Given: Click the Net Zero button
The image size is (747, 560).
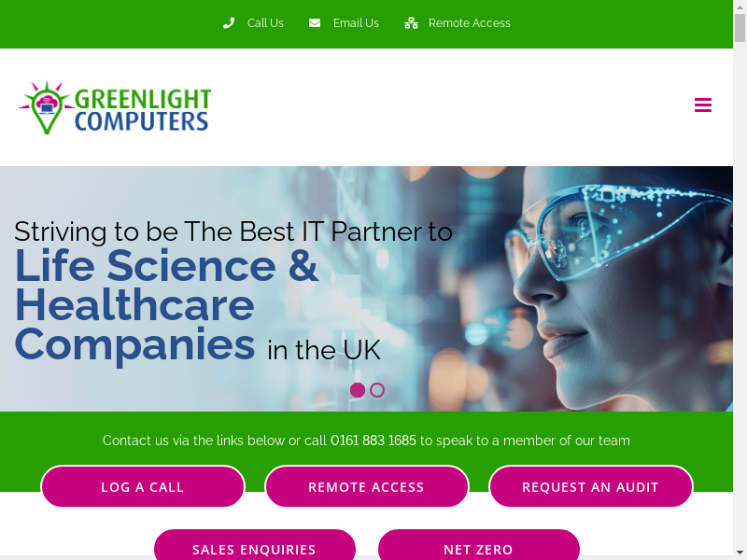Looking at the screenshot, I should click(x=478, y=546).
